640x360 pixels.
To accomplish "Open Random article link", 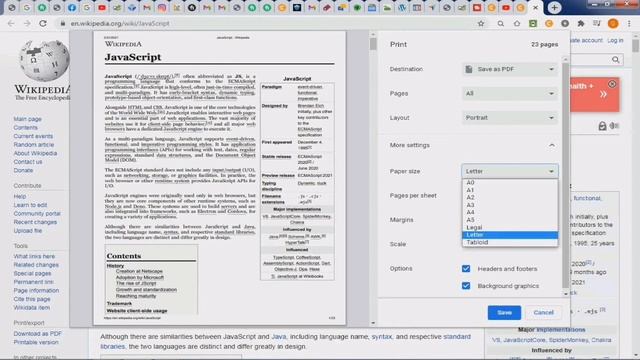I will 33,145.
